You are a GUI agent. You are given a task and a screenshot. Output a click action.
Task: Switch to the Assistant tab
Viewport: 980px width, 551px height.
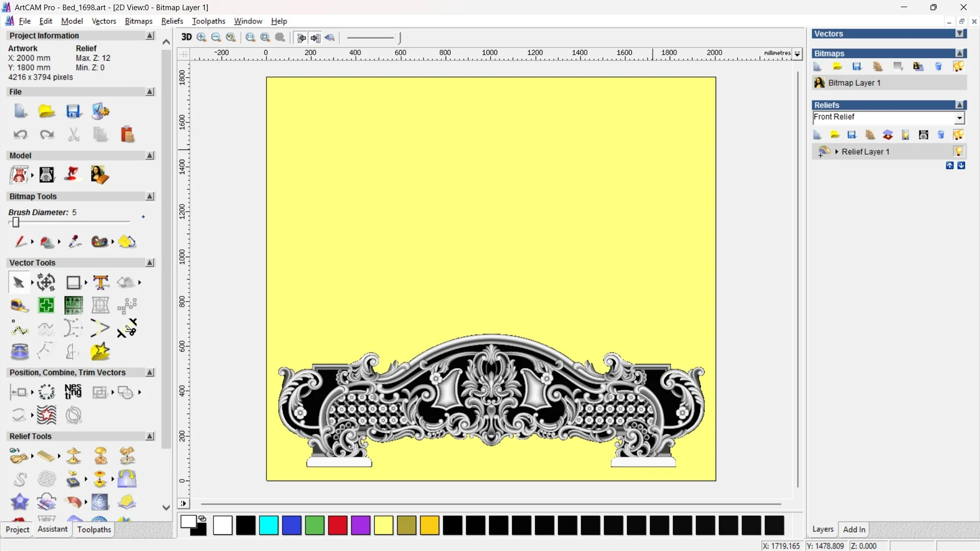tap(52, 529)
